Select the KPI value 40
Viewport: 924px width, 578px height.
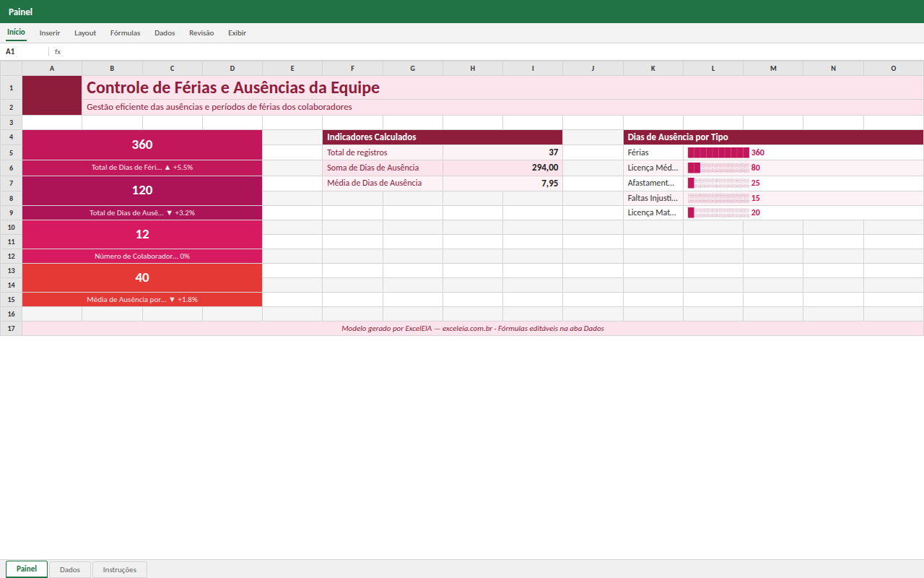click(142, 277)
